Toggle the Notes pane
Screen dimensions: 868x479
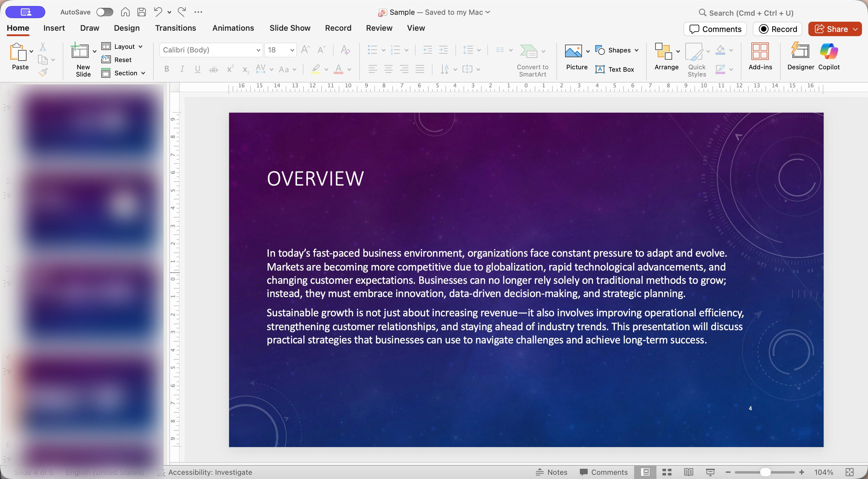[552, 472]
